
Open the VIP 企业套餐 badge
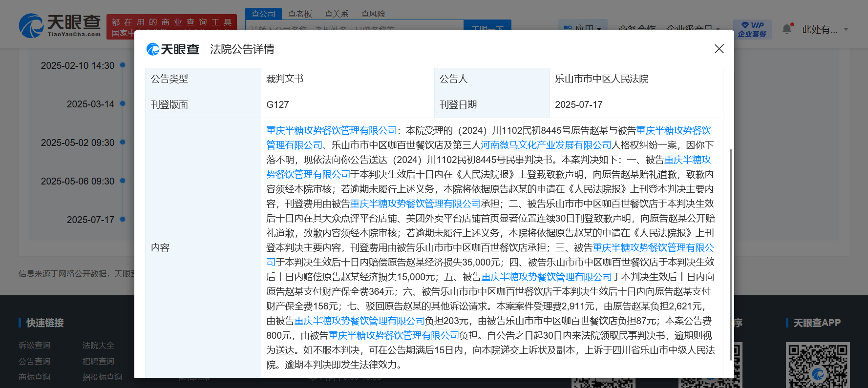[x=752, y=29]
